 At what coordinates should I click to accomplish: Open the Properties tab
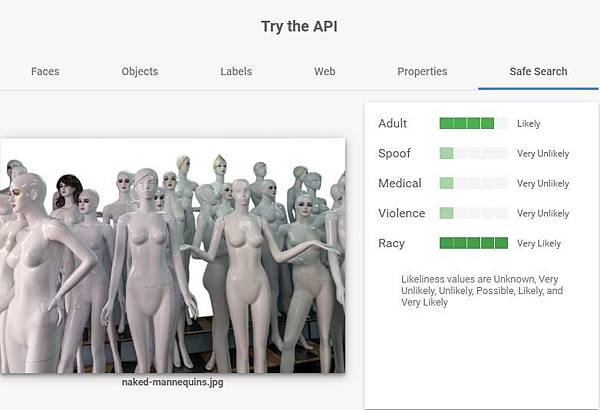tap(422, 72)
